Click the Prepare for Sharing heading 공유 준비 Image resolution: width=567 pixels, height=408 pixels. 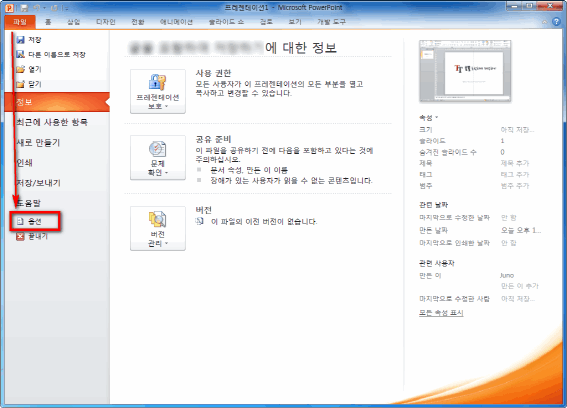tap(213, 139)
